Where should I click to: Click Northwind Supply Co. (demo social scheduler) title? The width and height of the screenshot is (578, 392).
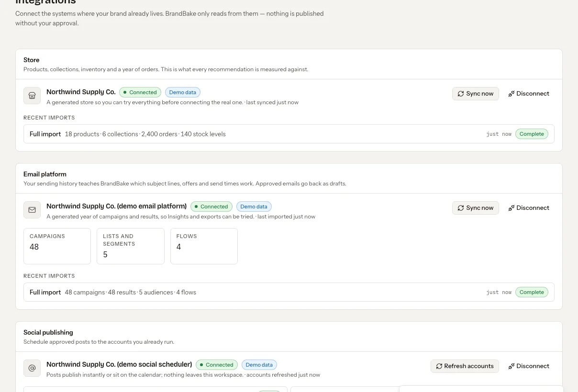(119, 364)
